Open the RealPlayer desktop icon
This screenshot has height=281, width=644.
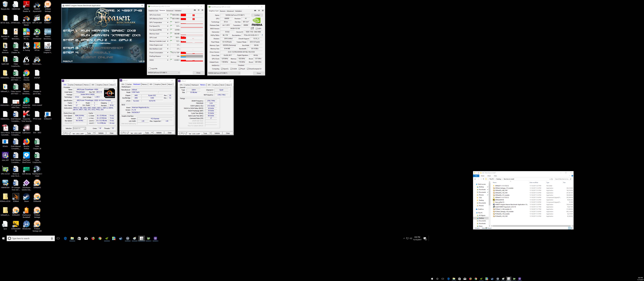click(x=26, y=157)
